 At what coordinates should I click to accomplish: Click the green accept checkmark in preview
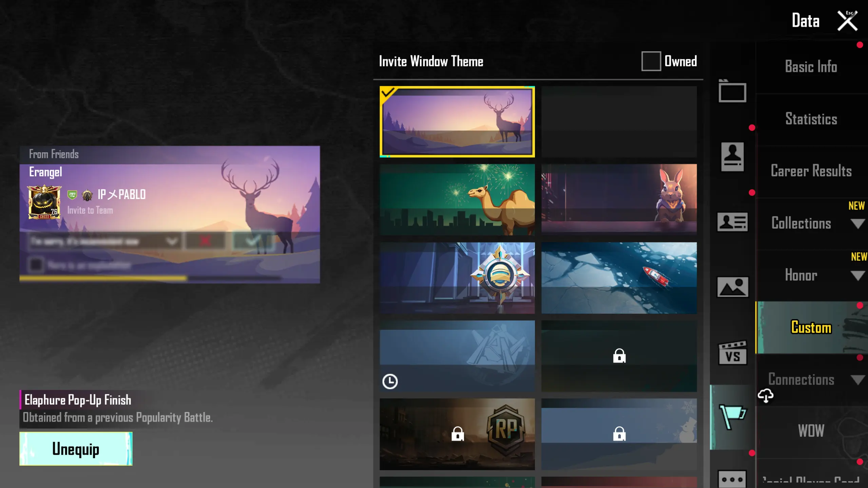(x=253, y=241)
